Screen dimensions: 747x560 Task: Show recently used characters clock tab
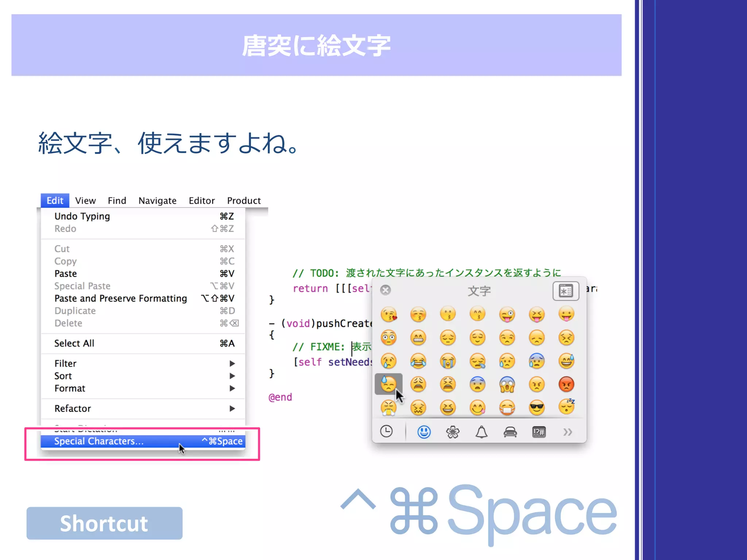pos(386,432)
